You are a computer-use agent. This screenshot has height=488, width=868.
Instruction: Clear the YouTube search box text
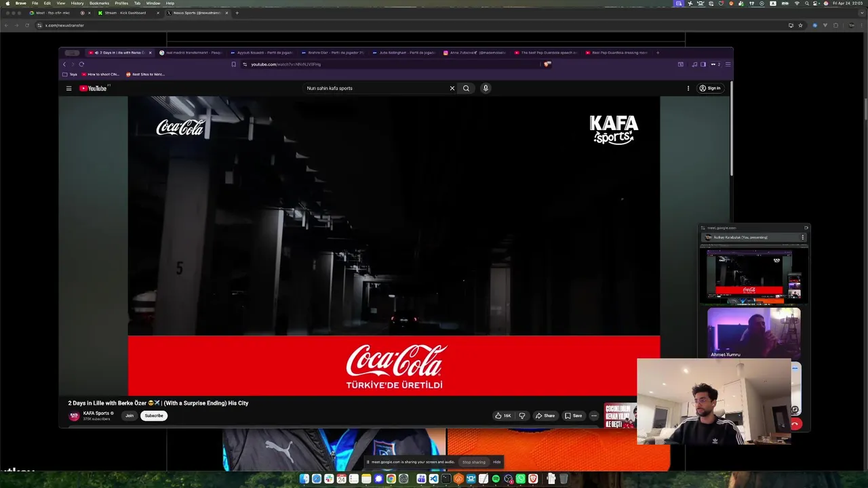(452, 88)
